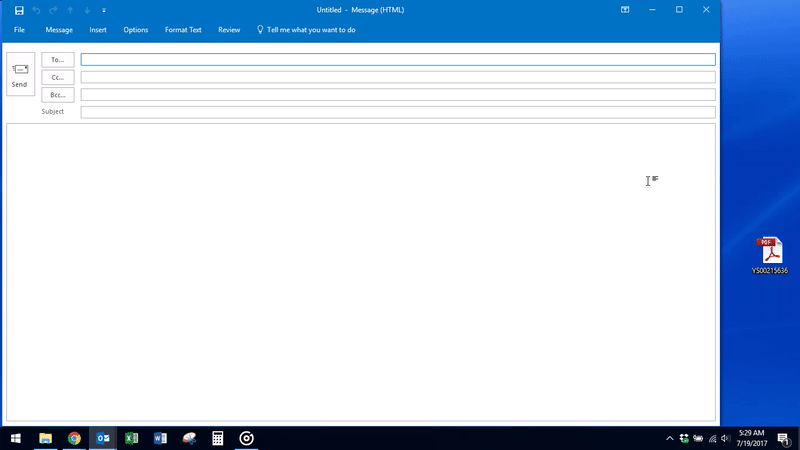Click the Undo arrow in quick access toolbar
Screen dimensions: 800x450
[x=36, y=10]
